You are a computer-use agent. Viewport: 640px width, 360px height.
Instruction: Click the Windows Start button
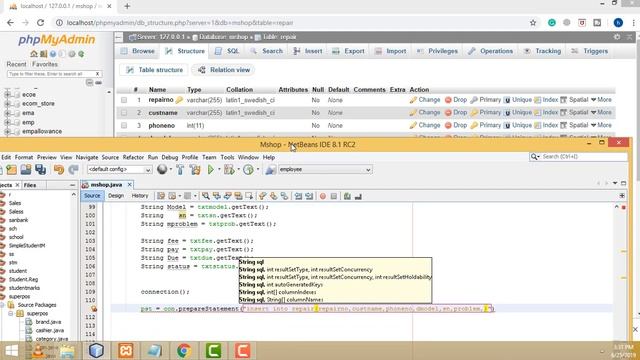pos(11,351)
